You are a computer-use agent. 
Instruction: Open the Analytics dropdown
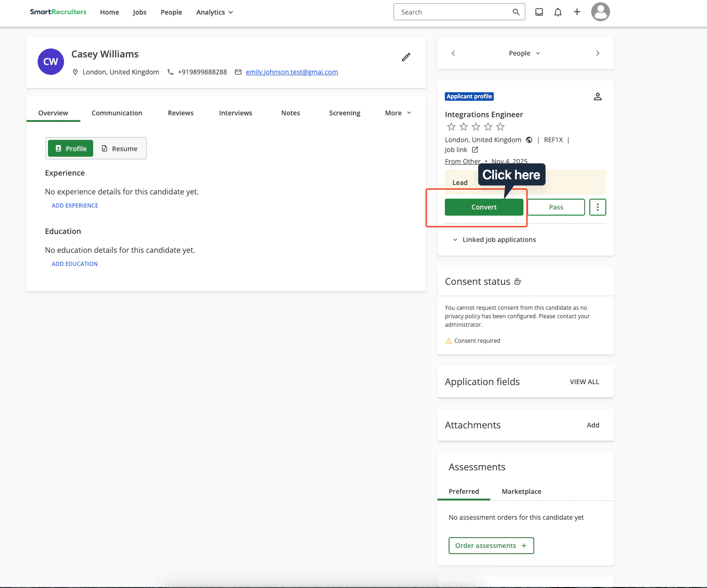point(215,12)
